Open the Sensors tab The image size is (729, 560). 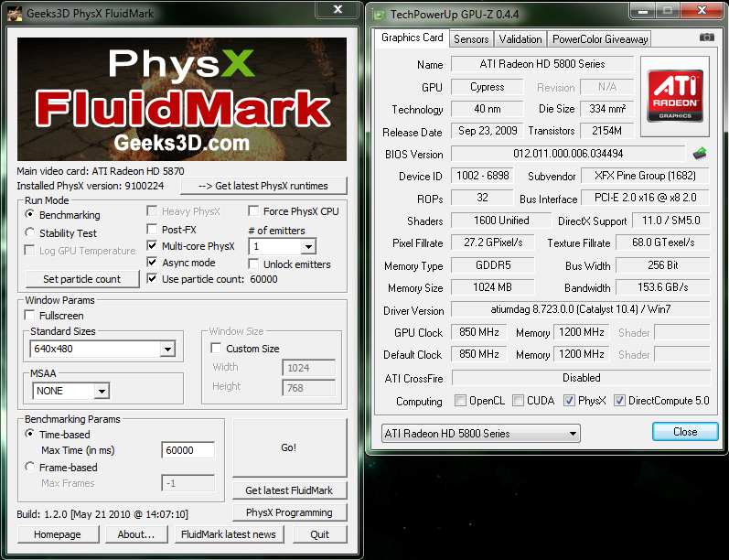coord(471,39)
